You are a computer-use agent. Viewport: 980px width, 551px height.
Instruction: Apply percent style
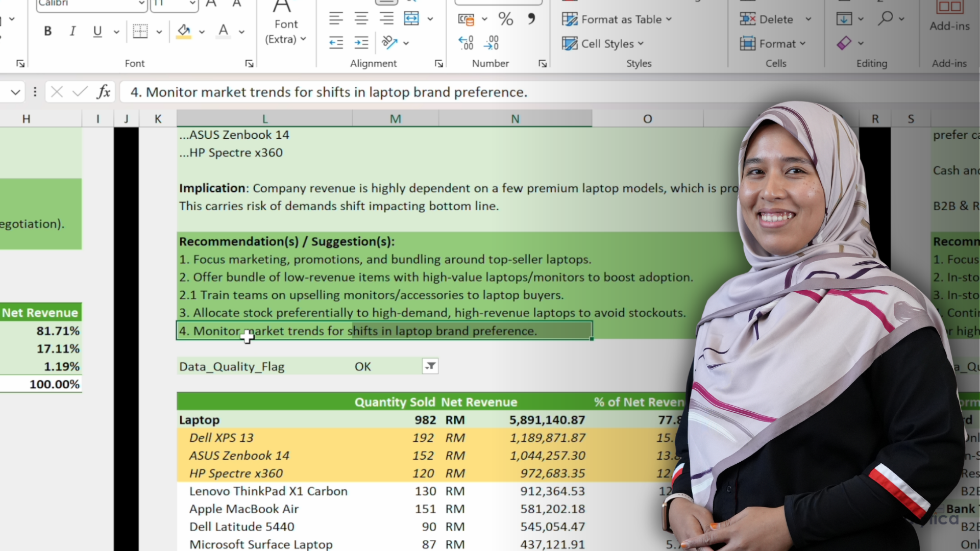coord(506,19)
